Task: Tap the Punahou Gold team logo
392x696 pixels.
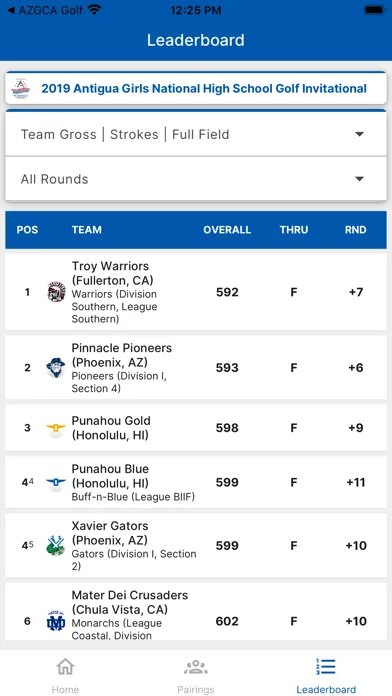Action: point(56,428)
